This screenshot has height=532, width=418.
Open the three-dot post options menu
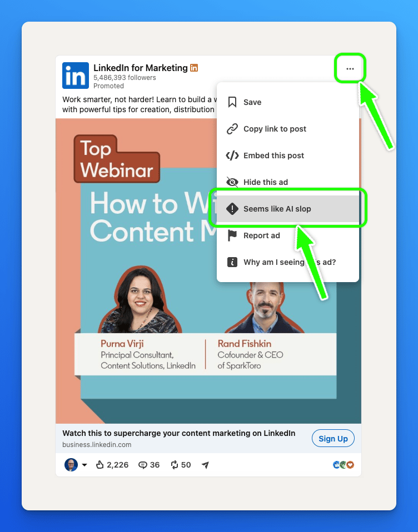pyautogui.click(x=350, y=69)
